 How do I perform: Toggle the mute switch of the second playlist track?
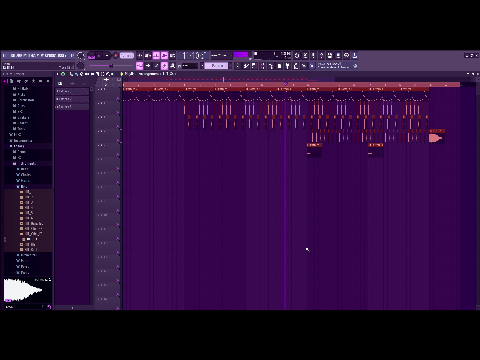pyautogui.click(x=118, y=113)
